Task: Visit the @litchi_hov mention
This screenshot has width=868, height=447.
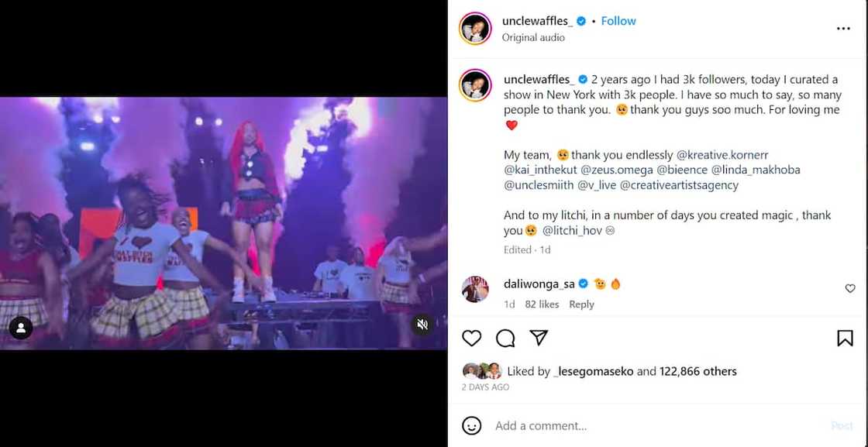Action: coord(573,230)
